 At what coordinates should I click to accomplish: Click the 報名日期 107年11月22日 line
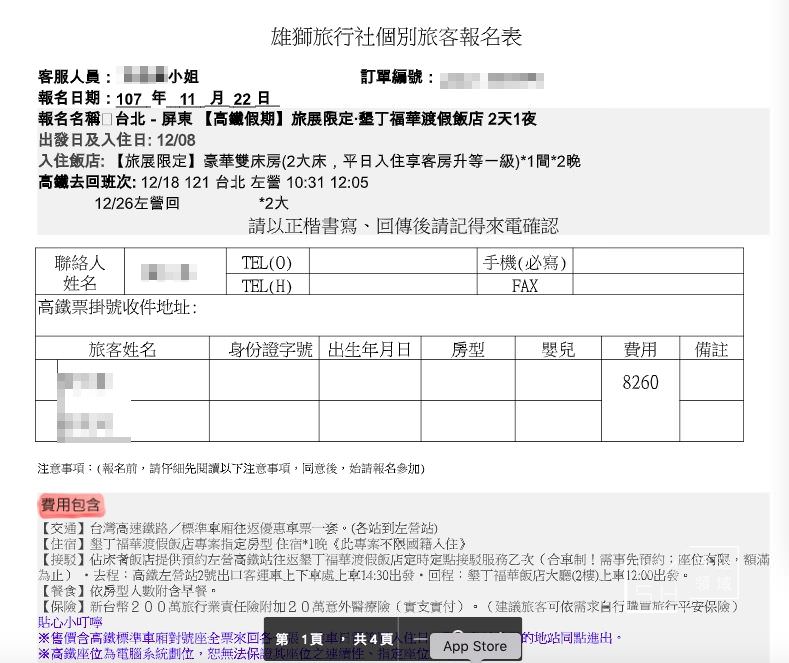(x=159, y=98)
